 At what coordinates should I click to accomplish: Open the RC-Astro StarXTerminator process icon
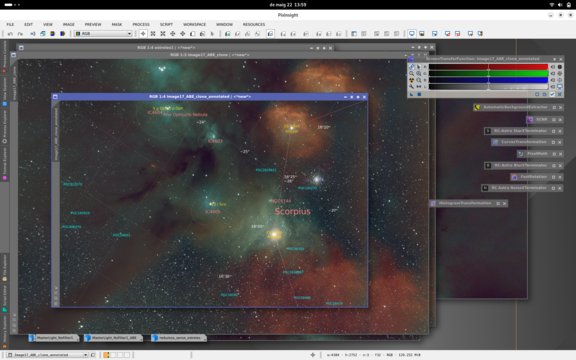pyautogui.click(x=488, y=131)
